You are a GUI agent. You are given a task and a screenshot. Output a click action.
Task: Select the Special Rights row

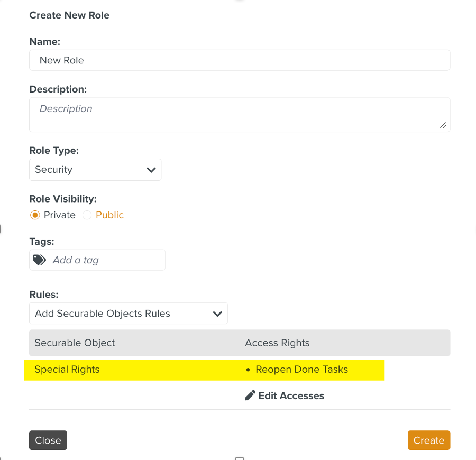[x=67, y=370]
